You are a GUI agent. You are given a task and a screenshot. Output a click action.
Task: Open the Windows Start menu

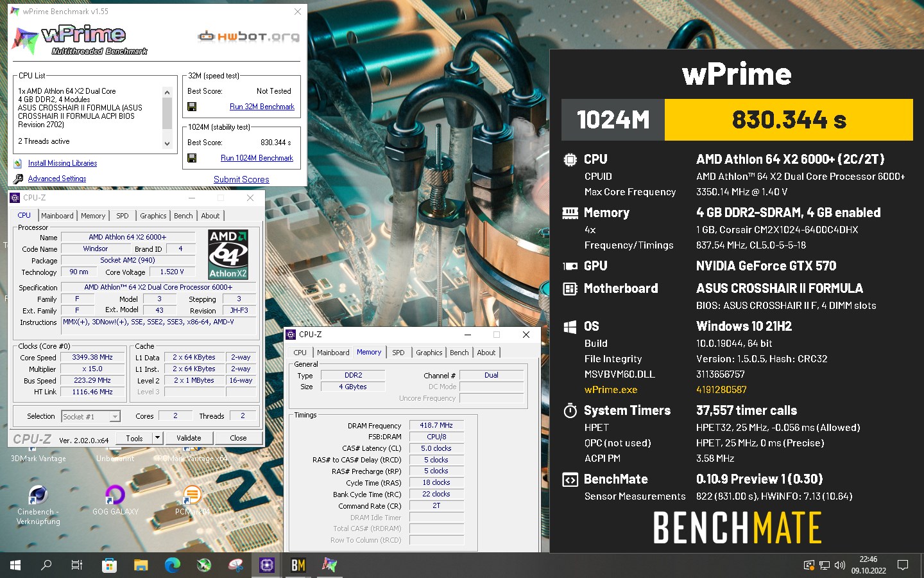(15, 565)
